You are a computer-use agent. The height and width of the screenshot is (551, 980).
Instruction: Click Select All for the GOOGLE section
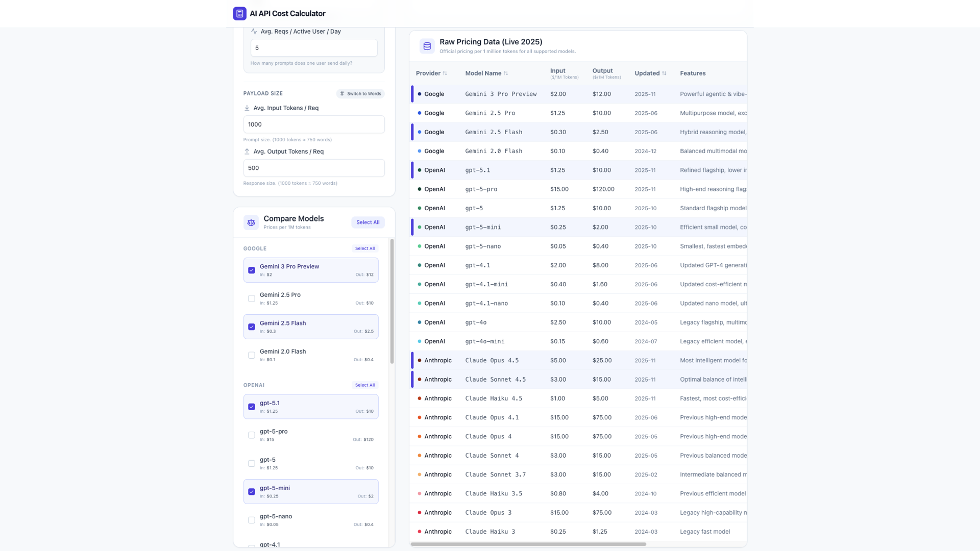pyautogui.click(x=364, y=248)
